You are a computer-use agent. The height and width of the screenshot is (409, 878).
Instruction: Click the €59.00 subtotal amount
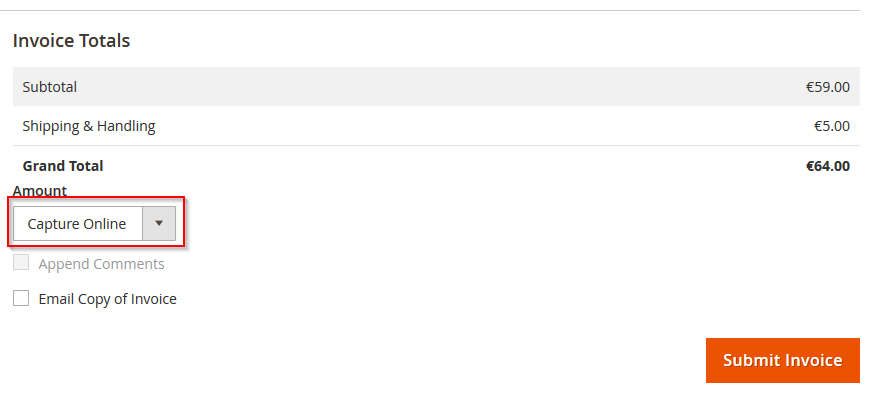coord(828,87)
